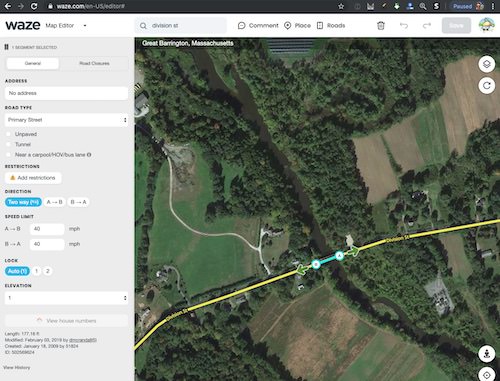The width and height of the screenshot is (500, 381).
Task: Open the user avatar profile
Action: 487,25
